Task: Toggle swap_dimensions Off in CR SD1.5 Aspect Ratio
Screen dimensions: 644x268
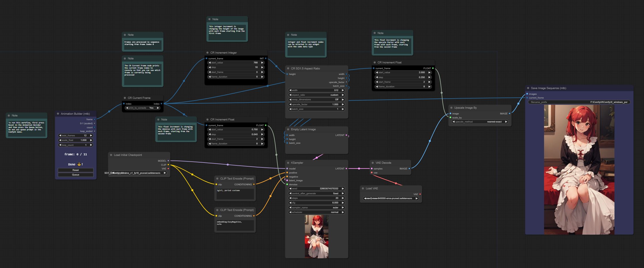Action: [x=317, y=99]
